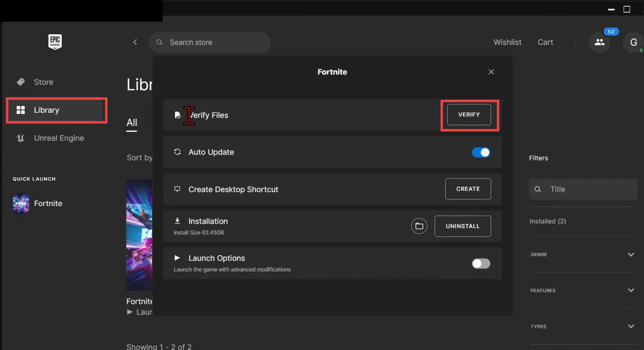Click the Launch text under Fortnite tile

(144, 312)
